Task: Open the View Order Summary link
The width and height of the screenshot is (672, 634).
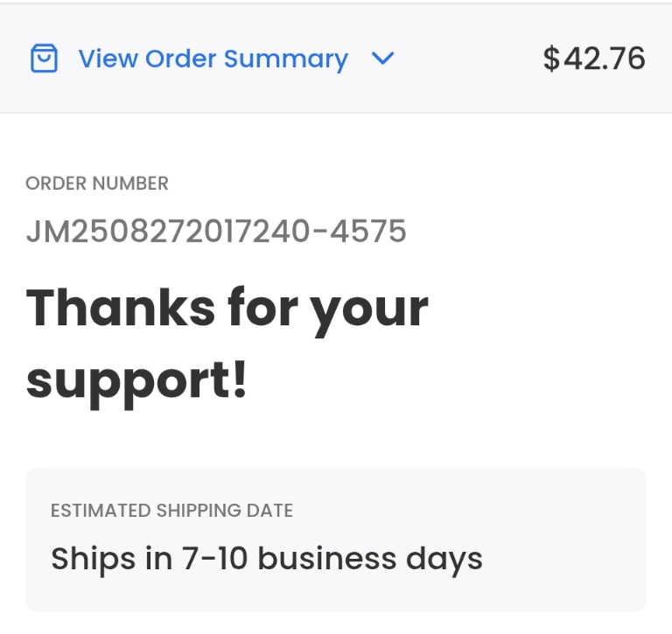Action: coord(213,59)
